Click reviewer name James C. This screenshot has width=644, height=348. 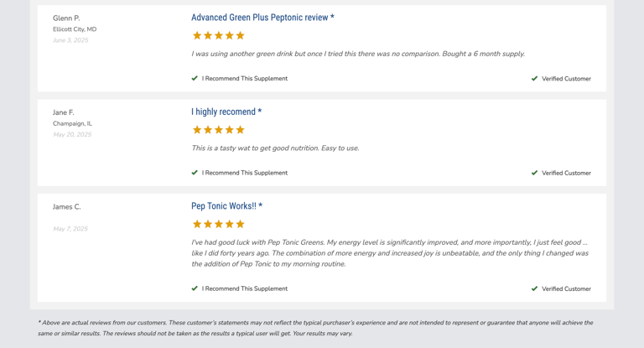66,206
